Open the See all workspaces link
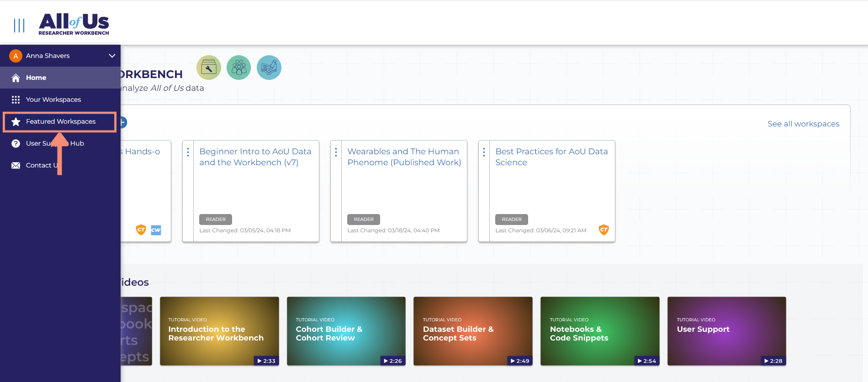 tap(803, 124)
